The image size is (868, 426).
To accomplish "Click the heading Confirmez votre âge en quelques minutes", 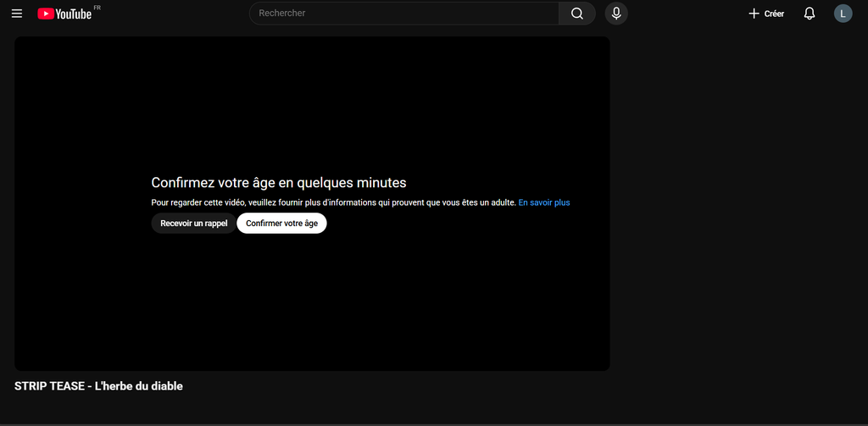I will point(279,183).
